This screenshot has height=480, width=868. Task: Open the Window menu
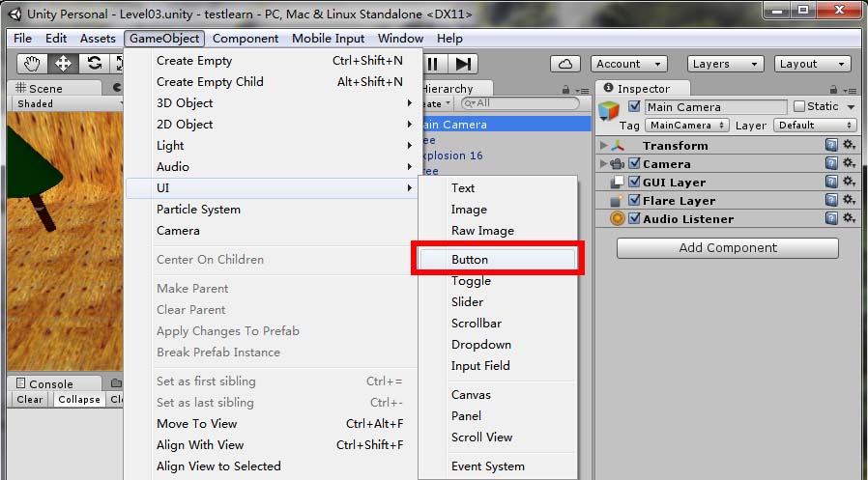400,39
